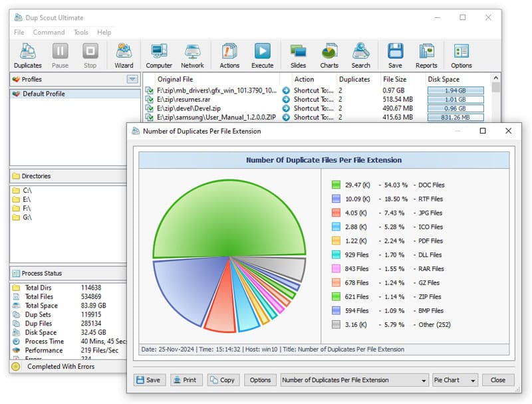This screenshot has width=532, height=404.
Task: Open the chart type dropdown showing Number of Duplicates
Action: (354, 380)
